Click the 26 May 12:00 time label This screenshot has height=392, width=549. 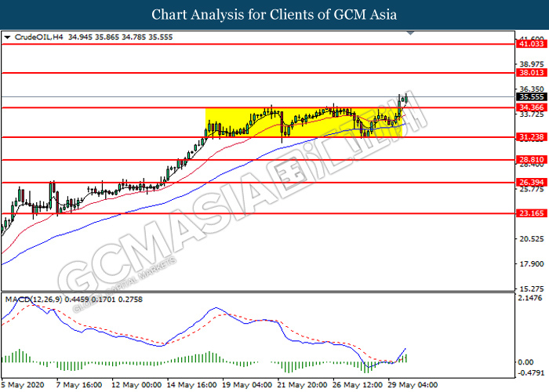(358, 385)
